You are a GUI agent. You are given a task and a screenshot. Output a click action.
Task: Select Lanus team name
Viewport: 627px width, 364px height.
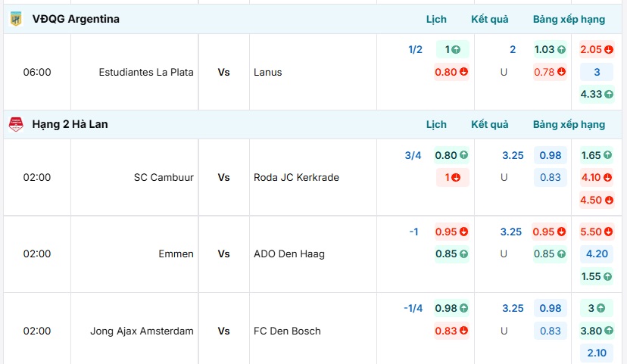click(x=268, y=73)
